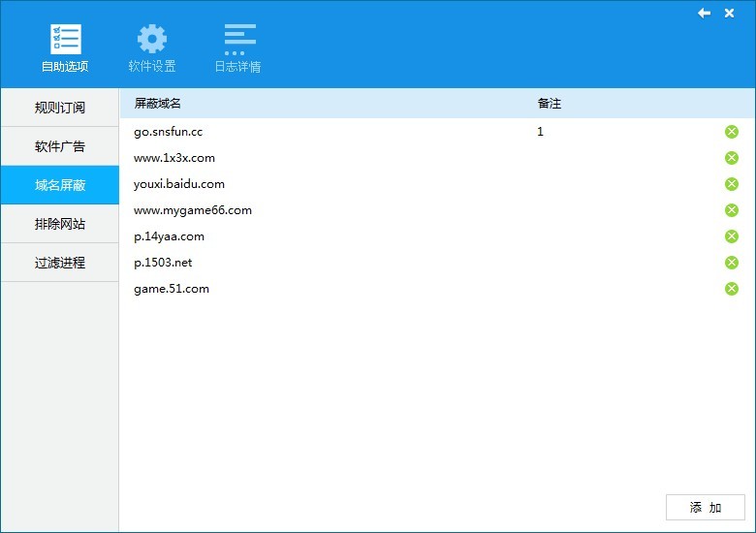Screen dimensions: 756x533
Task: Delete go.snsfun.cc blocked domain entry
Action: coord(732,132)
